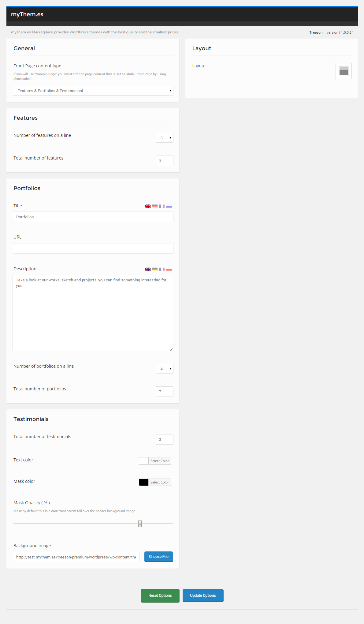This screenshot has width=364, height=624.
Task: Pick the Russian flag for the Title field
Action: 169,206
